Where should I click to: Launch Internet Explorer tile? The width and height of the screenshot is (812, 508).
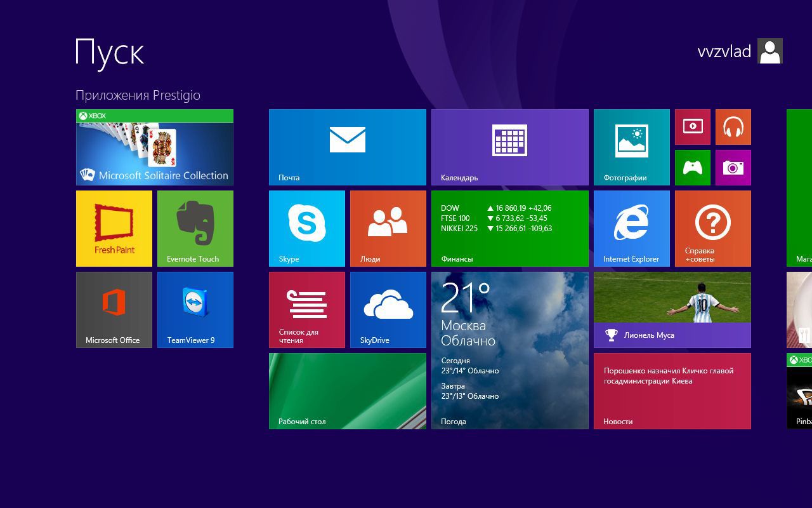pos(632,229)
